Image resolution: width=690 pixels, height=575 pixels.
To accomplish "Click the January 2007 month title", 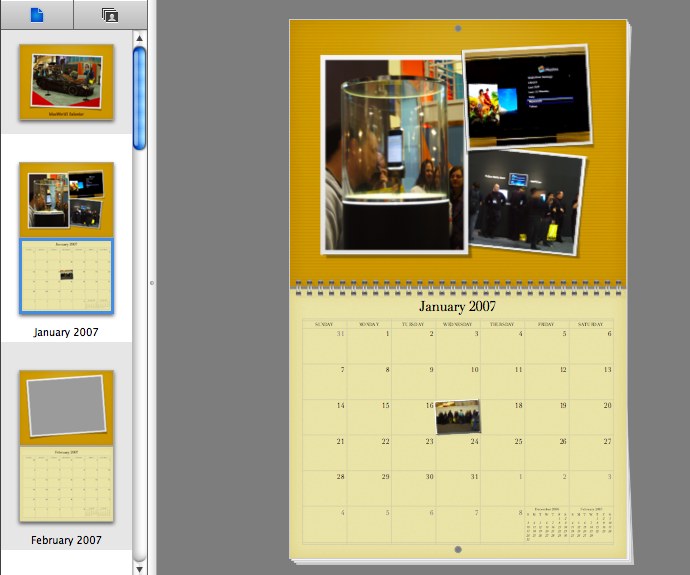I will click(x=457, y=306).
